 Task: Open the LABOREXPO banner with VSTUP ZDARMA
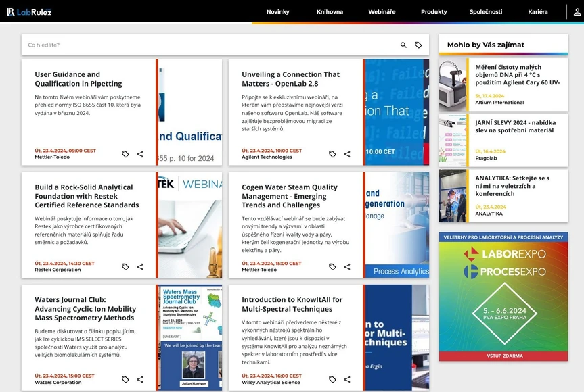[503, 297]
